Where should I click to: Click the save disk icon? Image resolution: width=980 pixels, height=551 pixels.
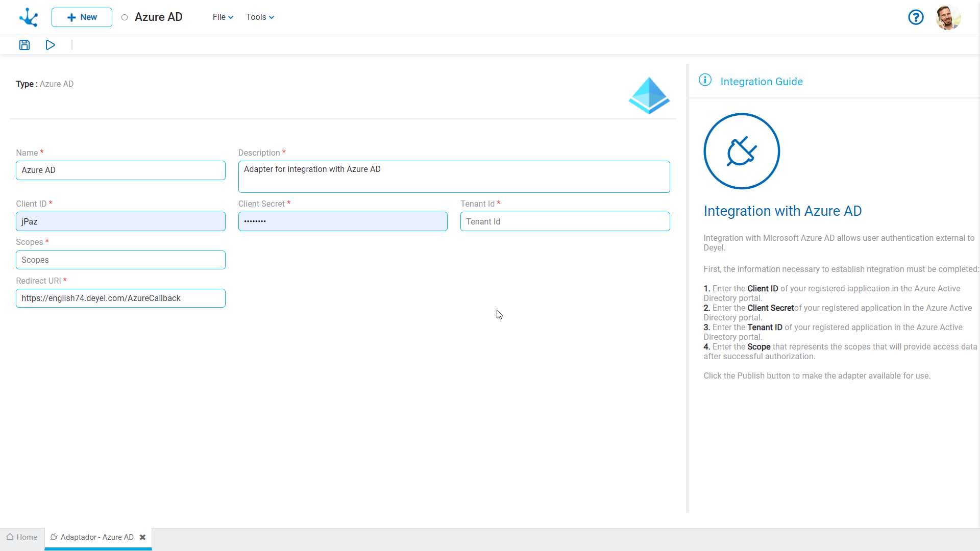pos(24,45)
